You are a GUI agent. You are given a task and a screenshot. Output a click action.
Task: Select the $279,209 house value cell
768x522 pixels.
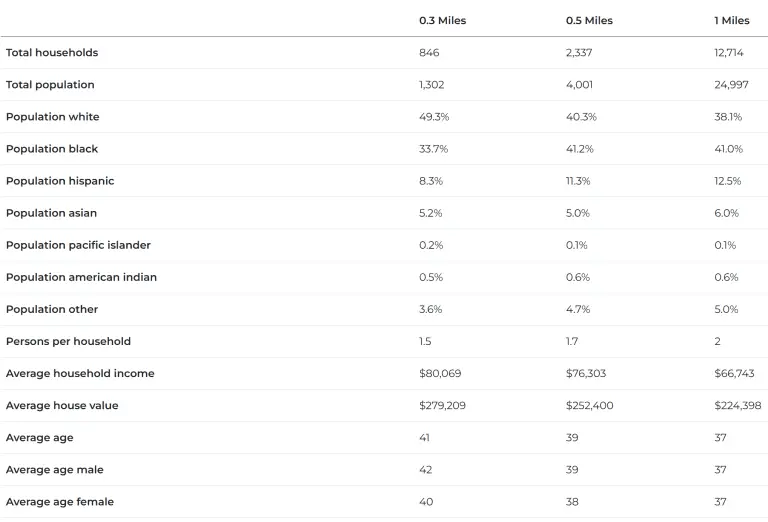(x=442, y=405)
